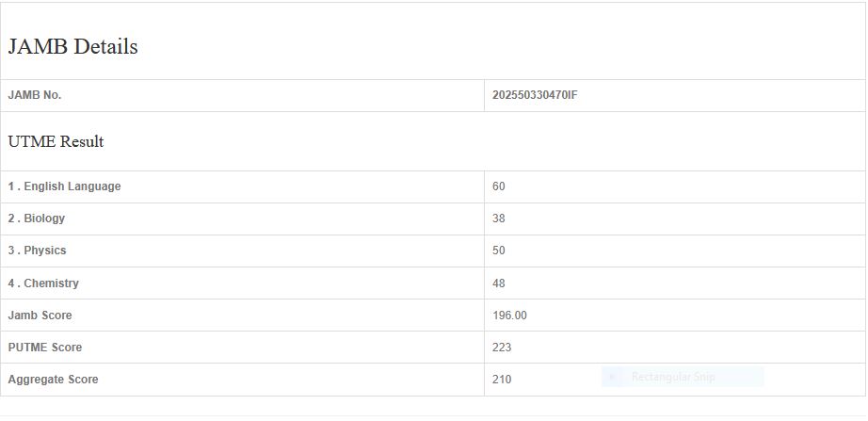Select the Chemistry subject label
Image resolution: width=868 pixels, height=421 pixels.
click(43, 283)
